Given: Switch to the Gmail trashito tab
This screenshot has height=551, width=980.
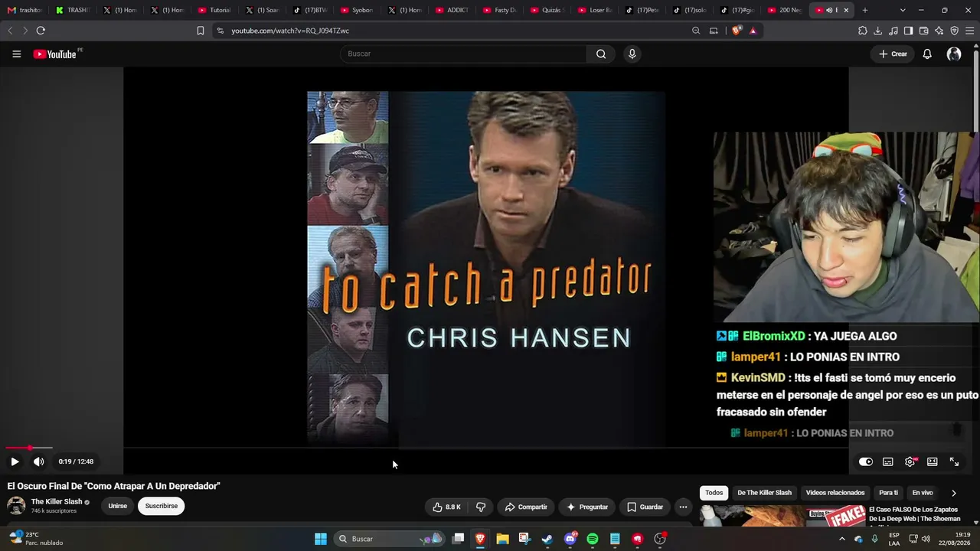Looking at the screenshot, I should [25, 10].
